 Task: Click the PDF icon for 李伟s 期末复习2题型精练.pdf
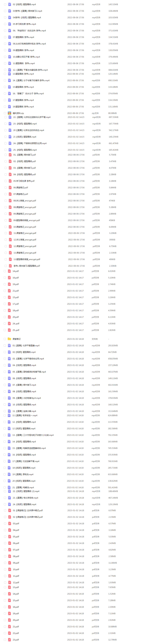(x=10, y=266)
